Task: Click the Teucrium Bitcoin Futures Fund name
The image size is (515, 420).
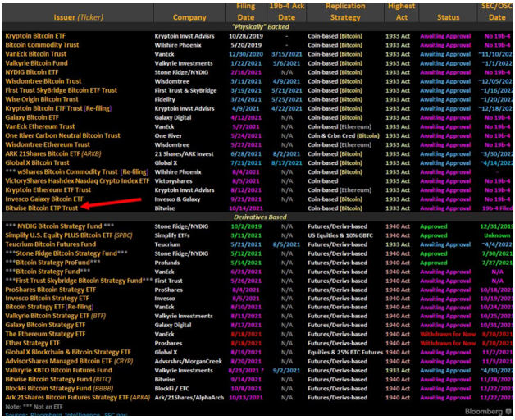Action: click(x=51, y=244)
